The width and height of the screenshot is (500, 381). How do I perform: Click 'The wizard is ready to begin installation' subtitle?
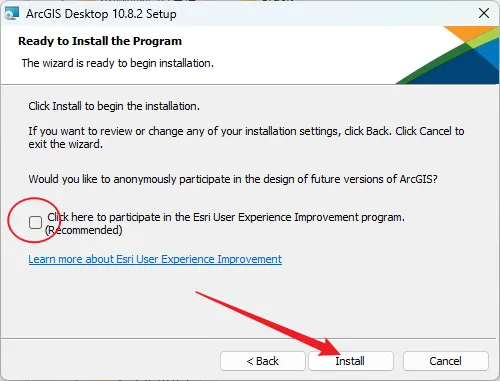(118, 63)
